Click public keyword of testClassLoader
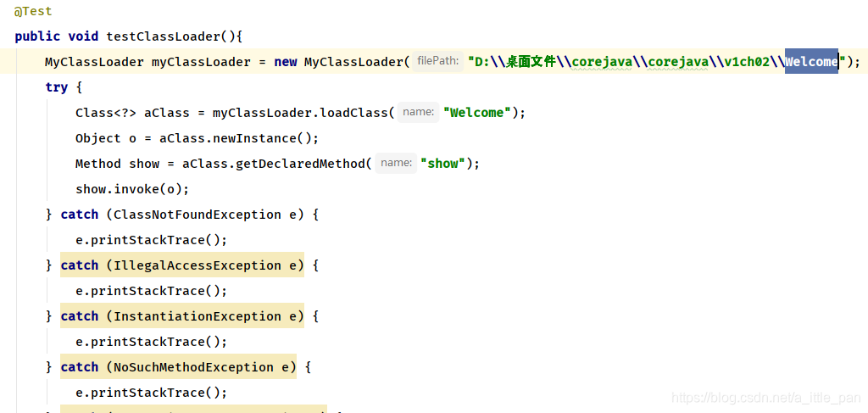The height and width of the screenshot is (413, 868). (x=37, y=36)
